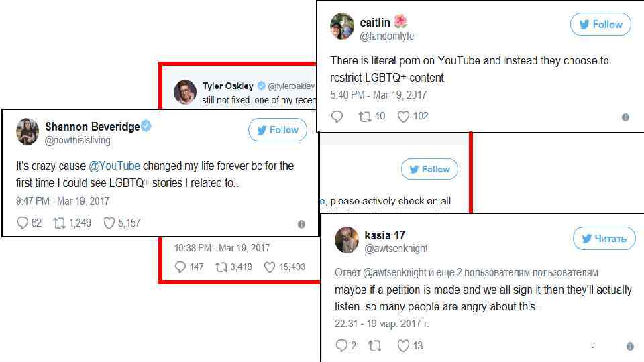Open Tyler Oakley's profile avatar
The height and width of the screenshot is (362, 644).
tap(185, 92)
